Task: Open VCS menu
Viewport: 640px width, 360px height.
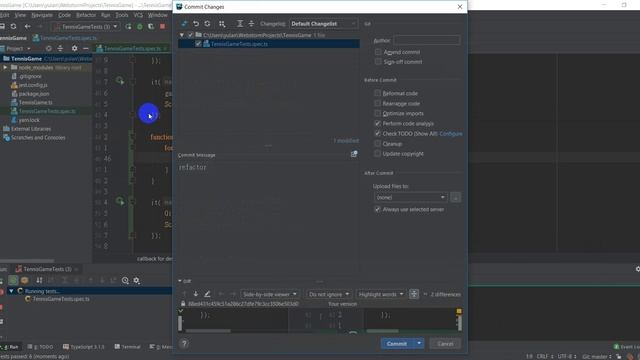Action: 138,15
